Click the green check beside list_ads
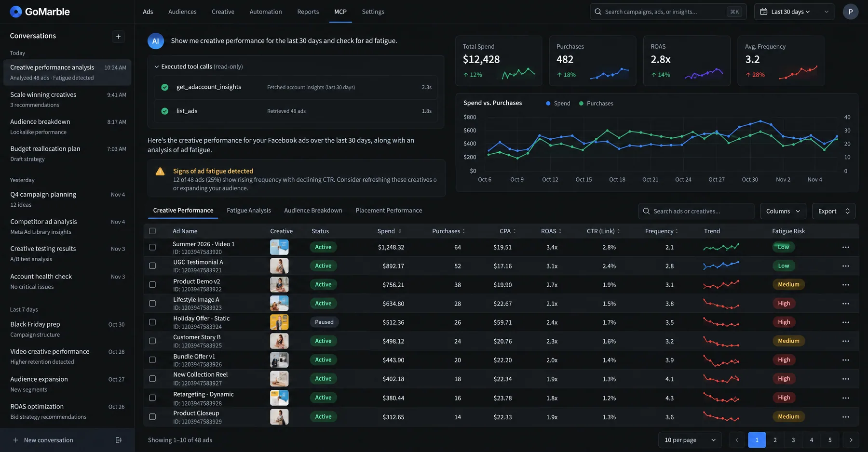The image size is (868, 452). point(165,111)
